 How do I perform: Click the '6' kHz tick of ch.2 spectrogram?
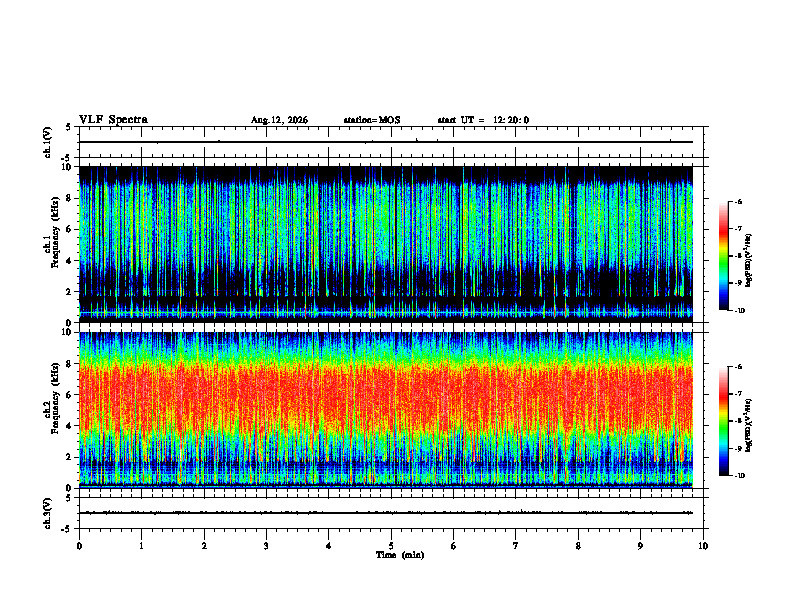tap(69, 395)
